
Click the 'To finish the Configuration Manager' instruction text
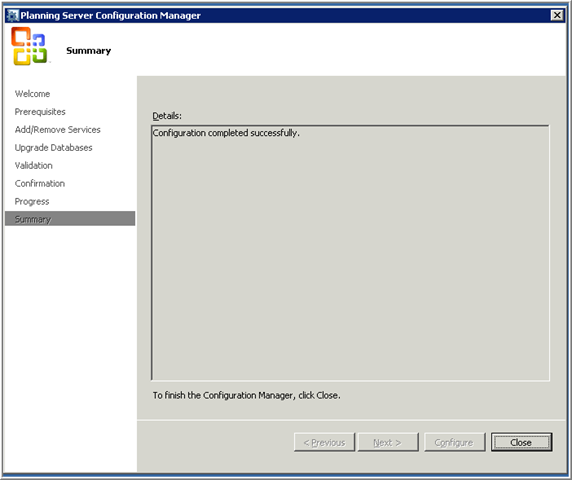247,395
